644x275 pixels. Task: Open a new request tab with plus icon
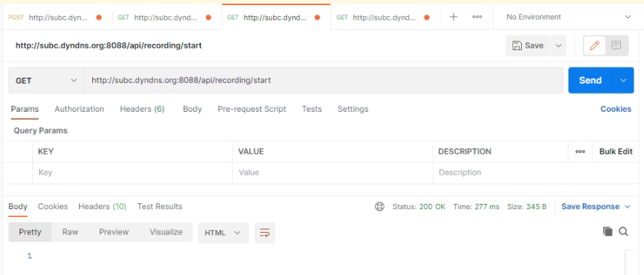[x=454, y=17]
